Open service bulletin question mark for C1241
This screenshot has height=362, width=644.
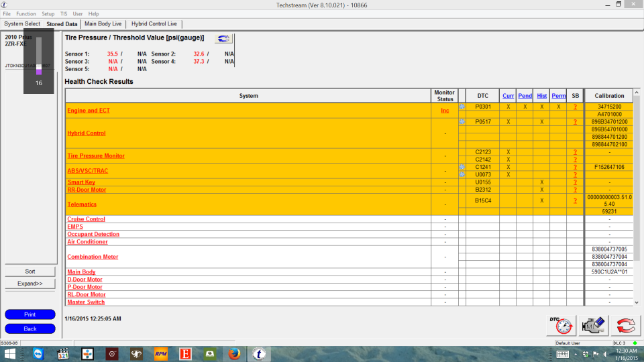[575, 167]
